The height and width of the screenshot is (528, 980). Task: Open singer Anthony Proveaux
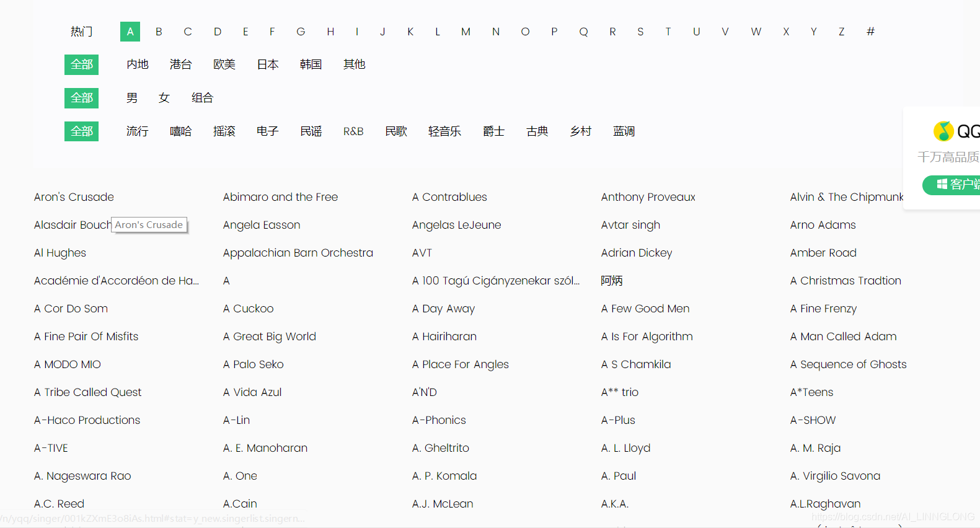pyautogui.click(x=648, y=197)
